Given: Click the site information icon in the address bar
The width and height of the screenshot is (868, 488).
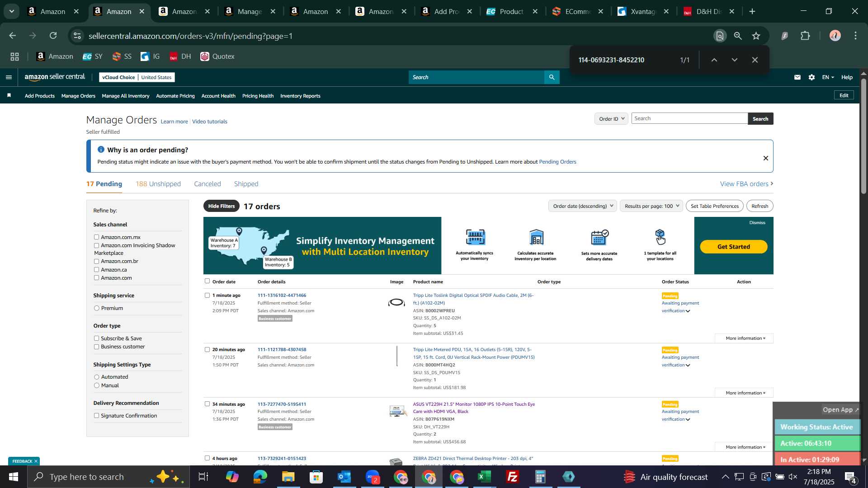Looking at the screenshot, I should [x=77, y=36].
